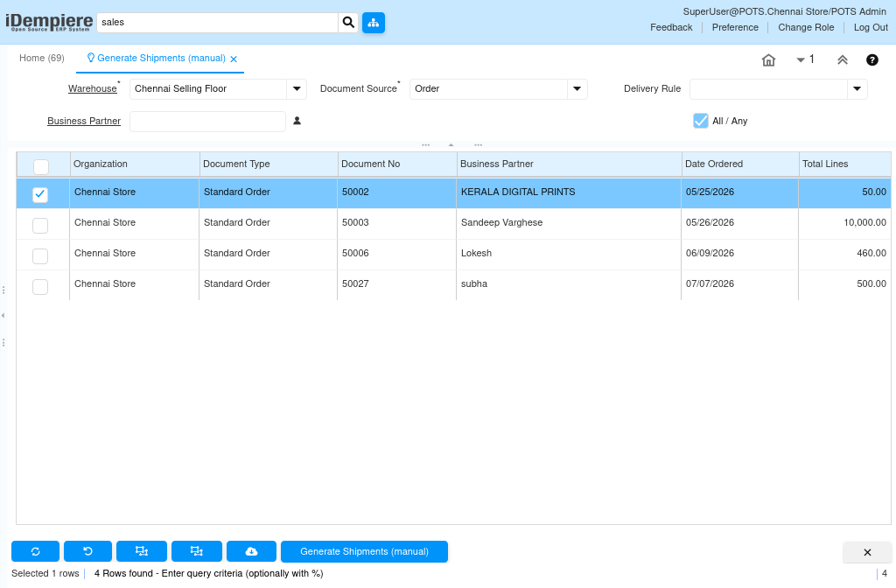The image size is (896, 588).
Task: Sort by the Organization column header
Action: pos(135,164)
